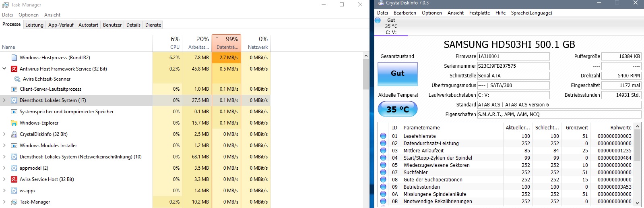
Task: Switch to App-Verlauf tab
Action: (x=61, y=25)
